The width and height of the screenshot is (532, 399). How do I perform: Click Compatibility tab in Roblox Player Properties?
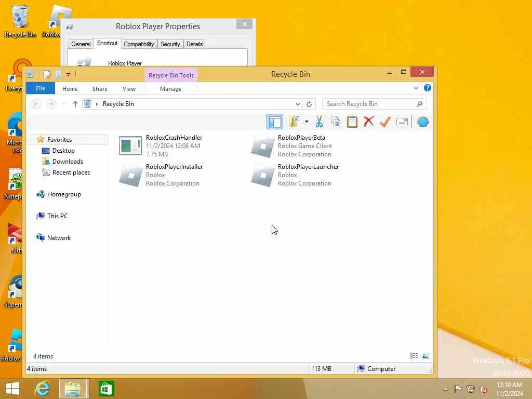click(139, 44)
